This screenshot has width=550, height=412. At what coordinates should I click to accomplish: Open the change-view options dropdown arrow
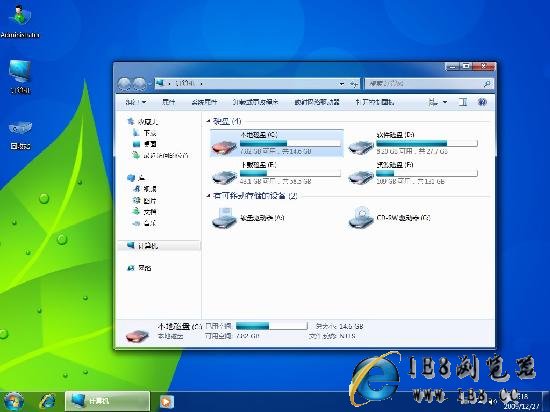point(445,102)
